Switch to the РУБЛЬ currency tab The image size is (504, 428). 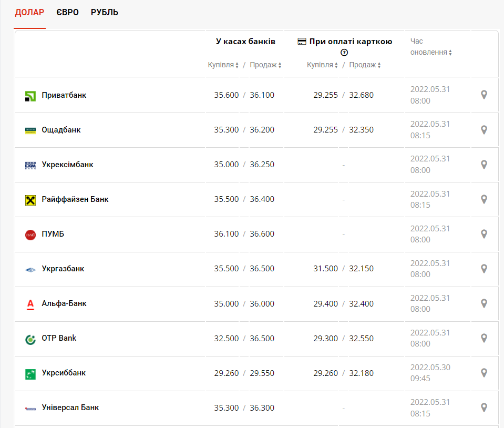point(105,12)
